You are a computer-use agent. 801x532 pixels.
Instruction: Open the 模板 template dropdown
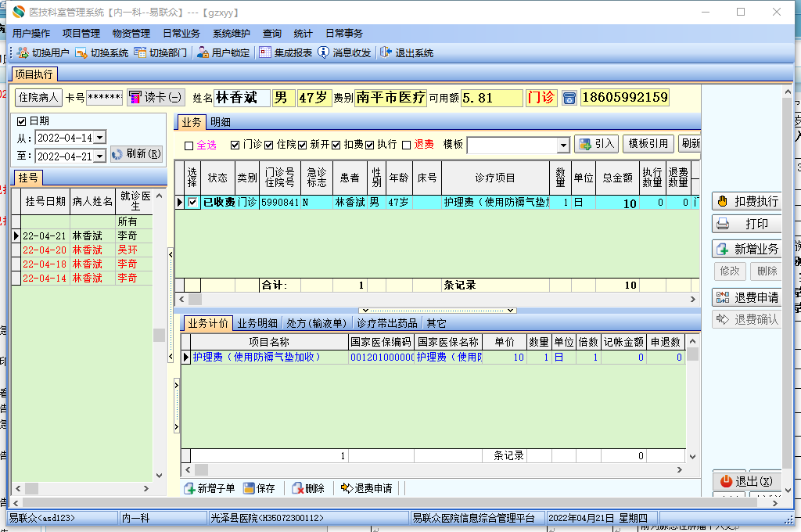(563, 146)
